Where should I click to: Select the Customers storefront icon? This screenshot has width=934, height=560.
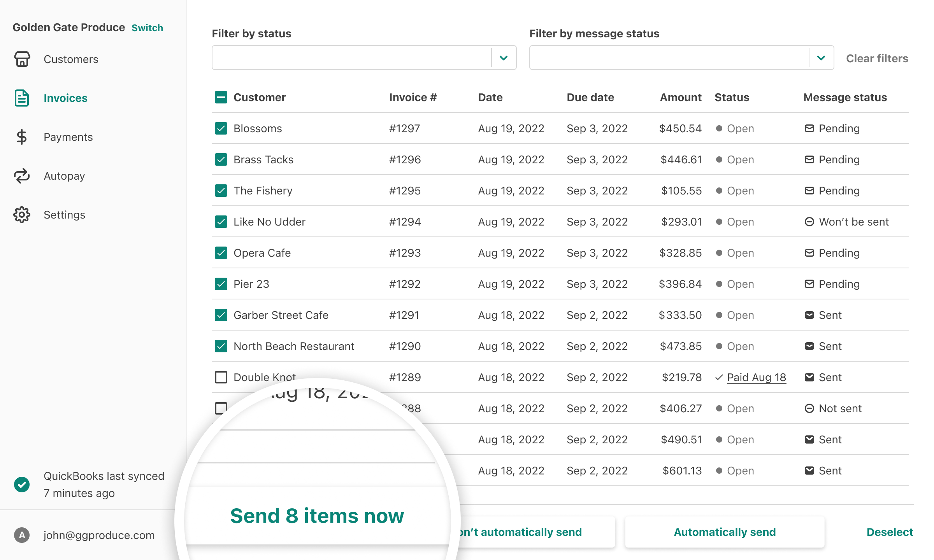point(22,59)
